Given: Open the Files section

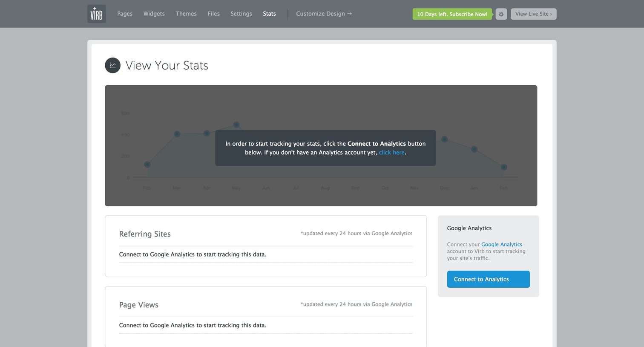Looking at the screenshot, I should pyautogui.click(x=214, y=14).
